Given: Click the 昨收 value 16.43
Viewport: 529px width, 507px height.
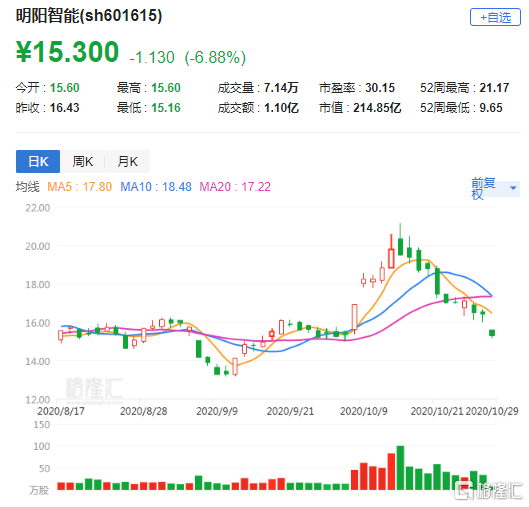Looking at the screenshot, I should coord(64,108).
